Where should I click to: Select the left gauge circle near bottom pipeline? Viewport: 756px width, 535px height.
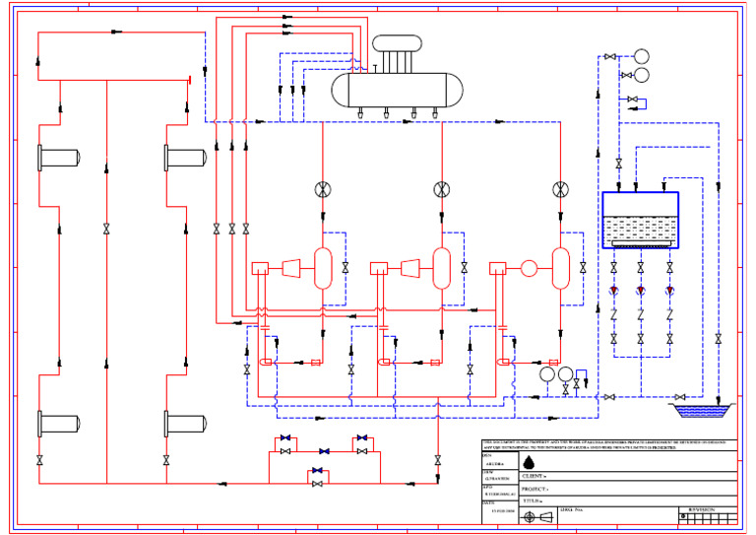coord(547,374)
